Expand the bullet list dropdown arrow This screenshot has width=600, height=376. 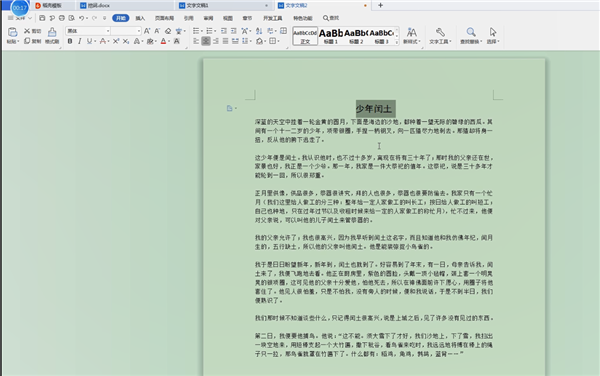tap(202, 31)
